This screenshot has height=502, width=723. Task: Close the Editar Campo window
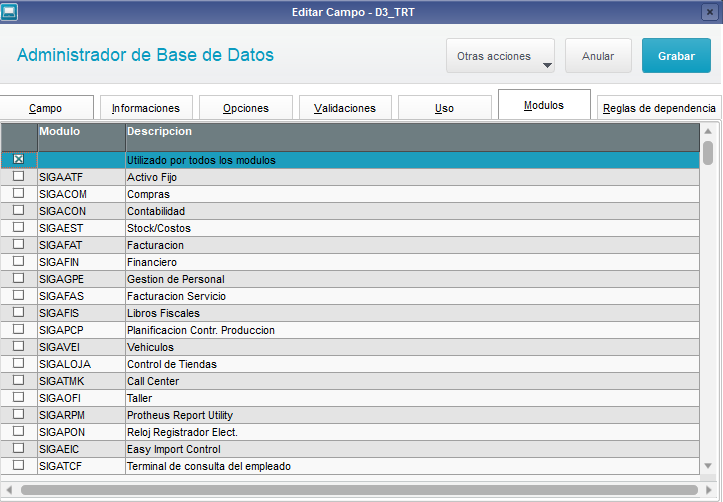point(710,12)
